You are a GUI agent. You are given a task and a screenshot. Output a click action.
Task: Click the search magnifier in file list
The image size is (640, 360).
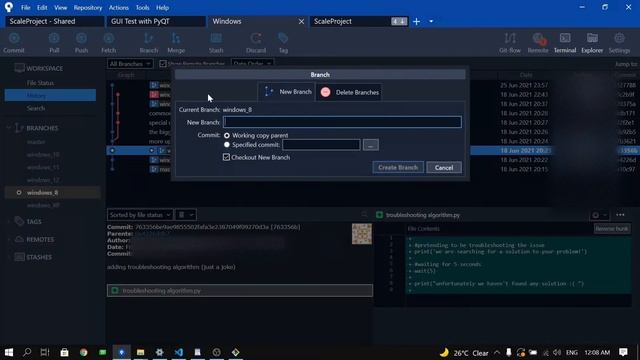[x=364, y=215]
